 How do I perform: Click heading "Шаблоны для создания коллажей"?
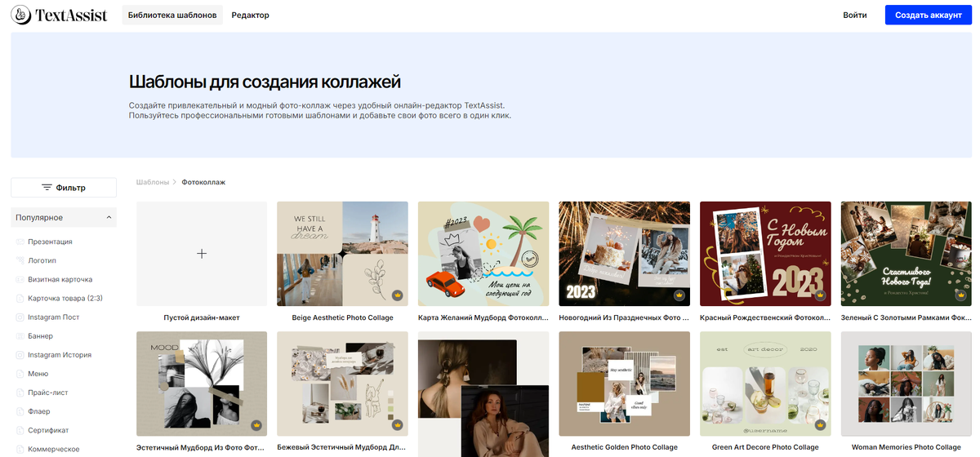coord(265,82)
